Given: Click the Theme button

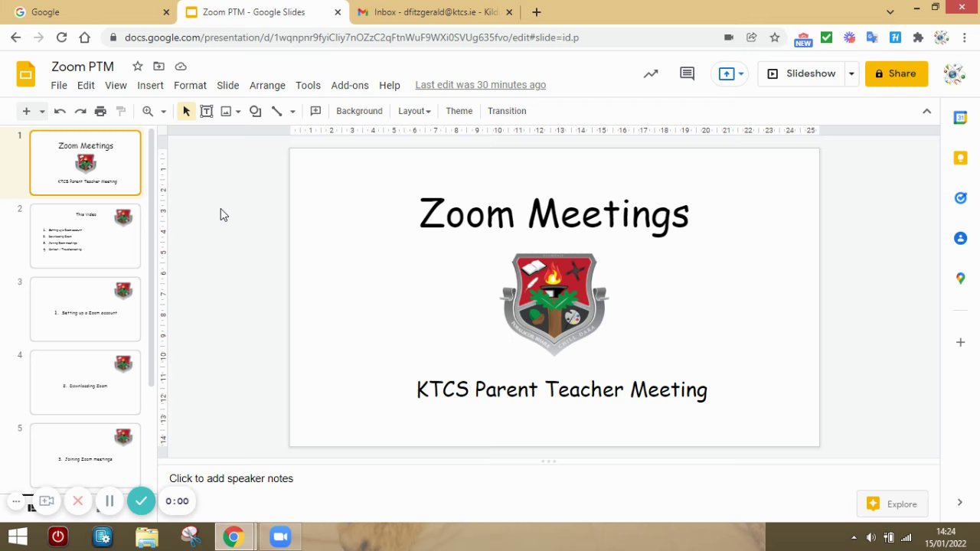Looking at the screenshot, I should [x=459, y=111].
